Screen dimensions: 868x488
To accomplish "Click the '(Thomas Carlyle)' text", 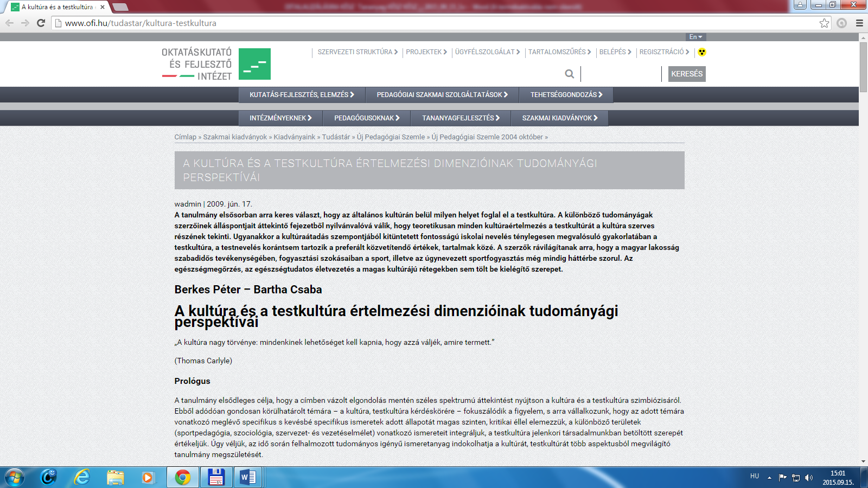I will coord(203,361).
